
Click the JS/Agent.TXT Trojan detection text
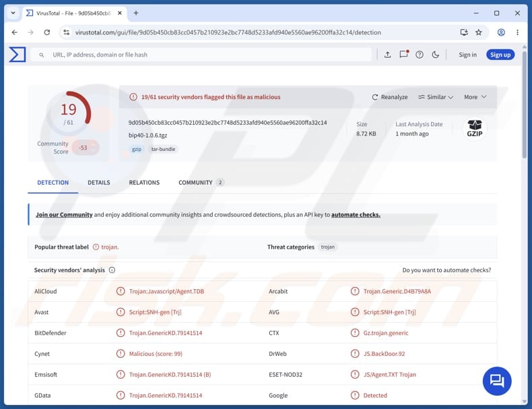pyautogui.click(x=389, y=375)
